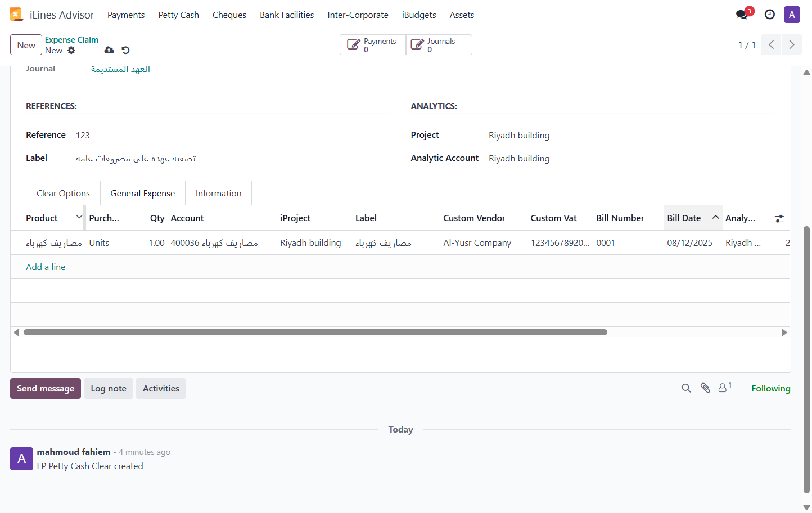The image size is (812, 513).
Task: Go to previous record arrow
Action: pyautogui.click(x=771, y=45)
